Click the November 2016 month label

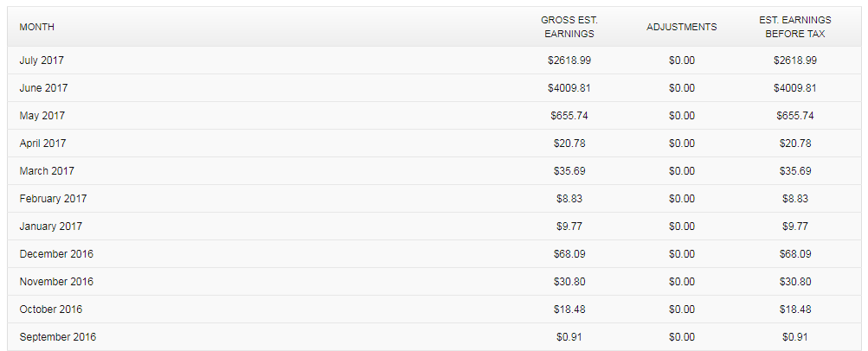click(56, 281)
